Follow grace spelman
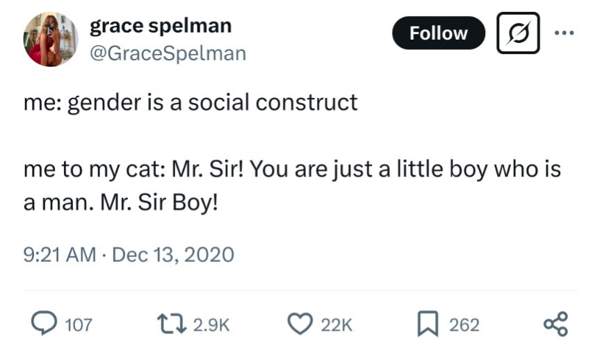The width and height of the screenshot is (600, 364). 439,33
